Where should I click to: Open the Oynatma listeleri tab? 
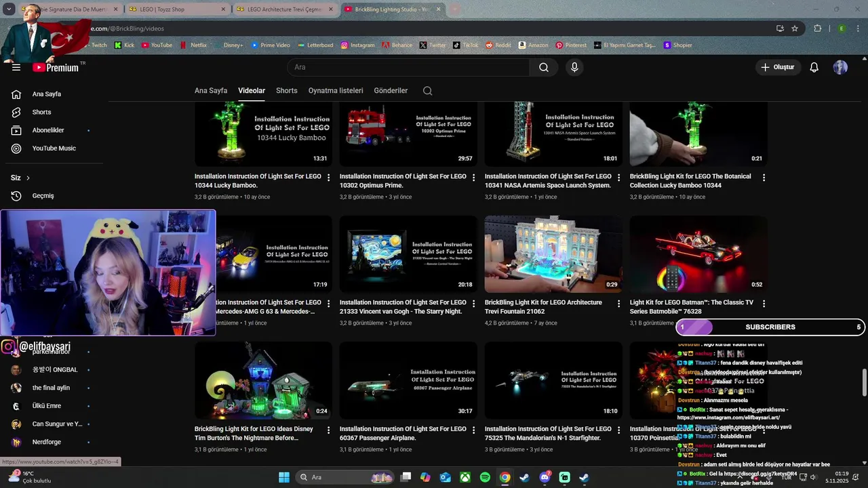click(336, 91)
